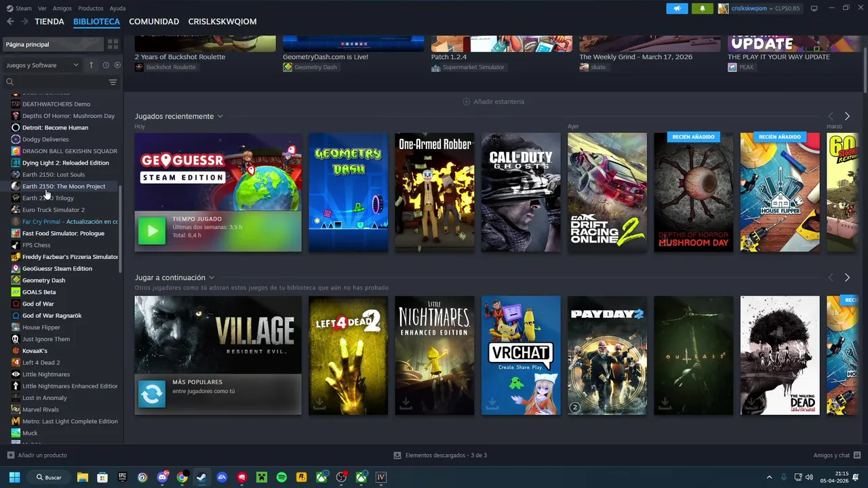Open Epic Games launcher in taskbar

pos(122,477)
